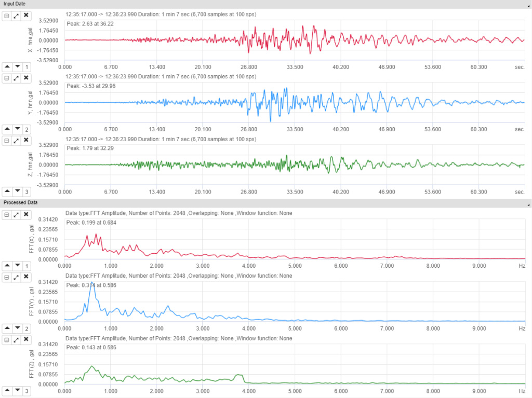Move the FFT(Z) panel up
The height and width of the screenshot is (398, 532).
pyautogui.click(x=7, y=391)
